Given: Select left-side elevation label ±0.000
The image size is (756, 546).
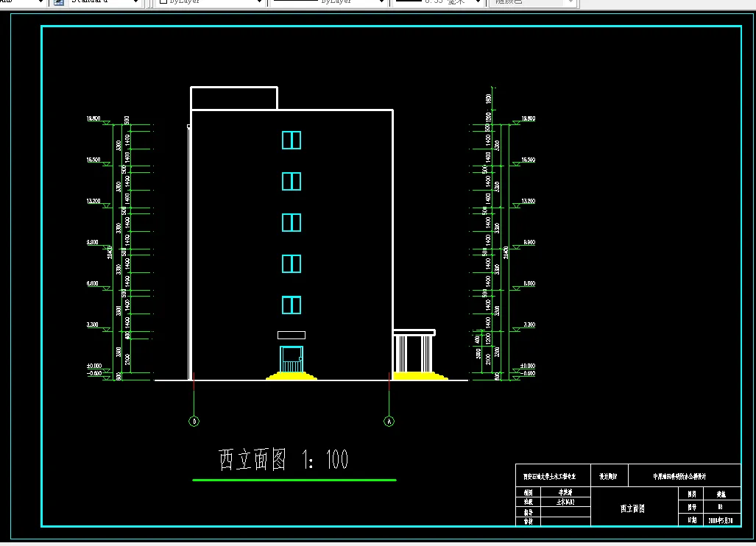Looking at the screenshot, I should [94, 366].
